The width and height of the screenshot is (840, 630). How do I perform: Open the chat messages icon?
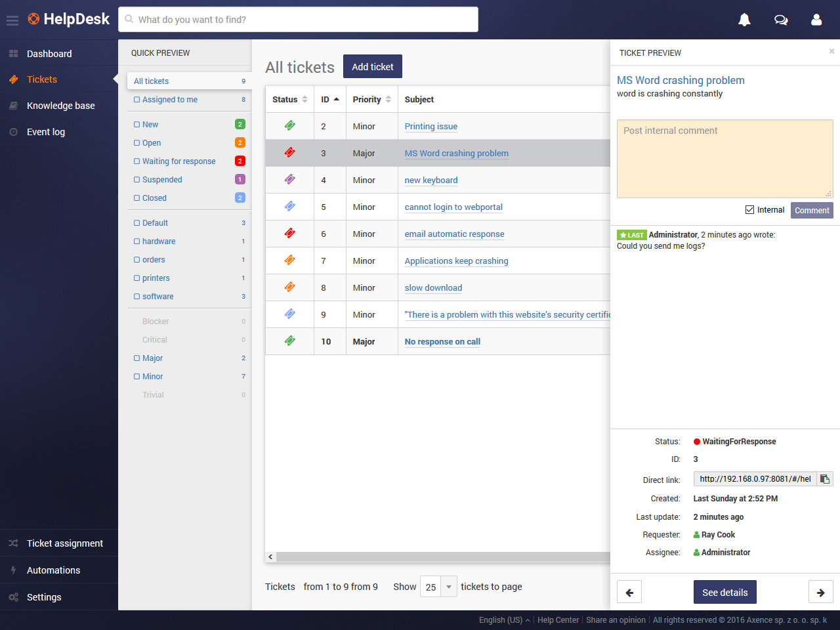point(781,20)
